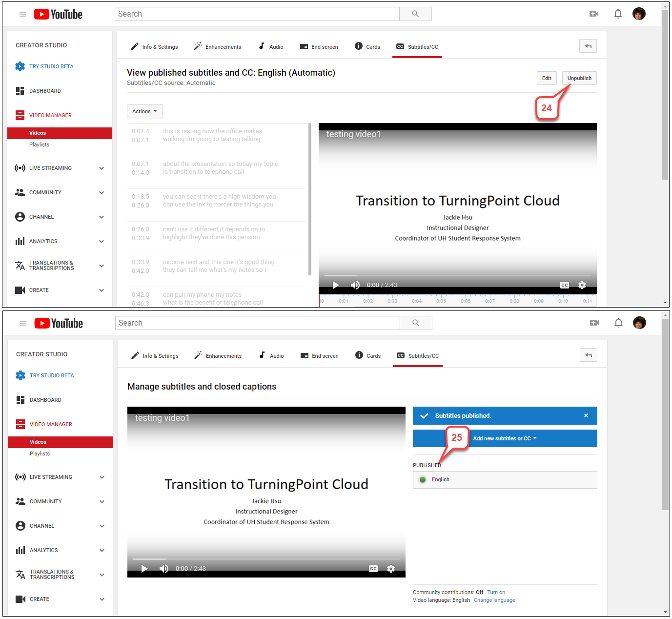672x619 pixels.
Task: Play the video in the upper player
Action: [x=336, y=285]
